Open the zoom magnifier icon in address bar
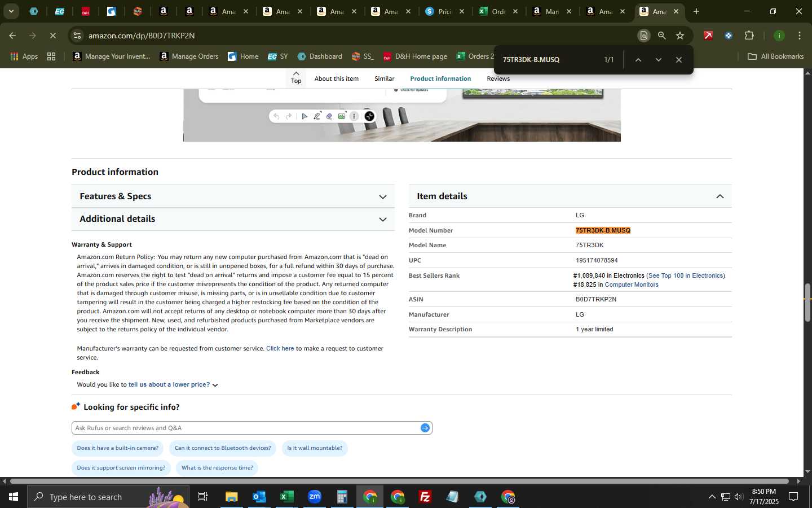This screenshot has width=812, height=508. [662, 36]
